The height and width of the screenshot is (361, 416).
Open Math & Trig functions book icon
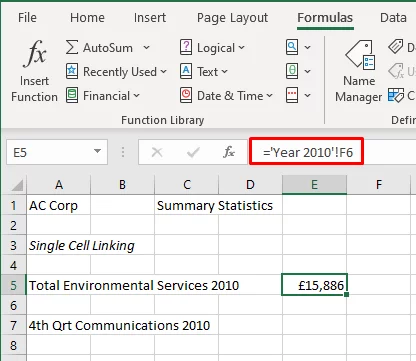tap(292, 71)
